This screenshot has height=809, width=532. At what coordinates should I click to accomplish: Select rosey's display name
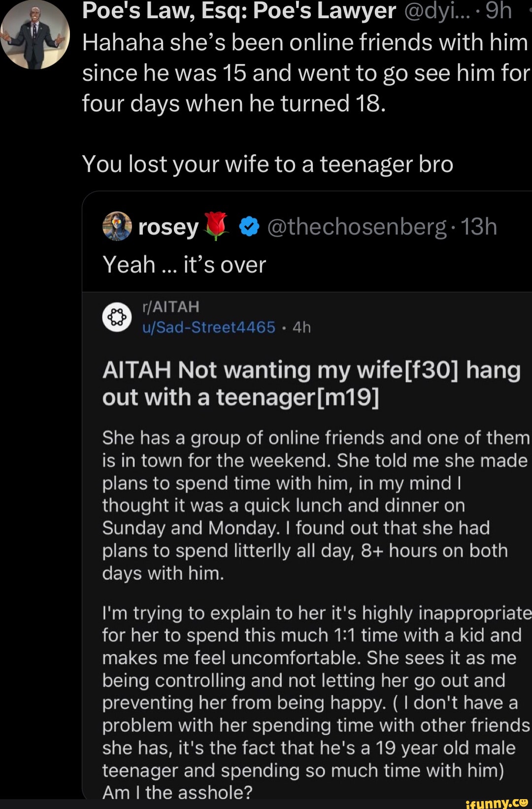pos(168,227)
